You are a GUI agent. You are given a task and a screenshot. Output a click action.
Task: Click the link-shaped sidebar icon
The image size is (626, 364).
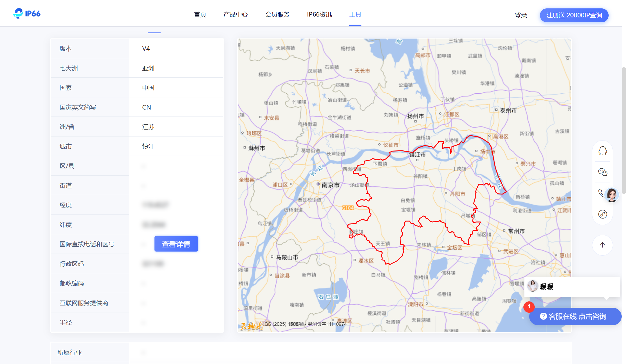pos(603,214)
